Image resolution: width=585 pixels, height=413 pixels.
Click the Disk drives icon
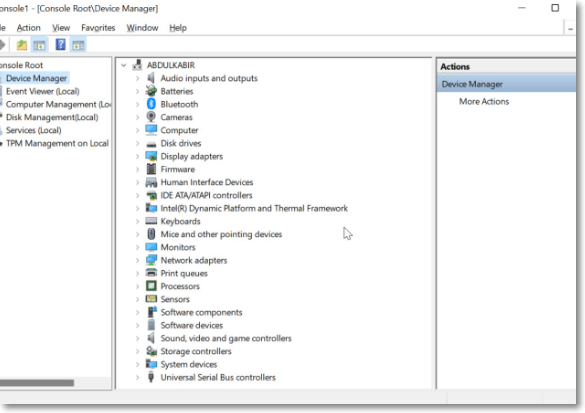(x=151, y=144)
